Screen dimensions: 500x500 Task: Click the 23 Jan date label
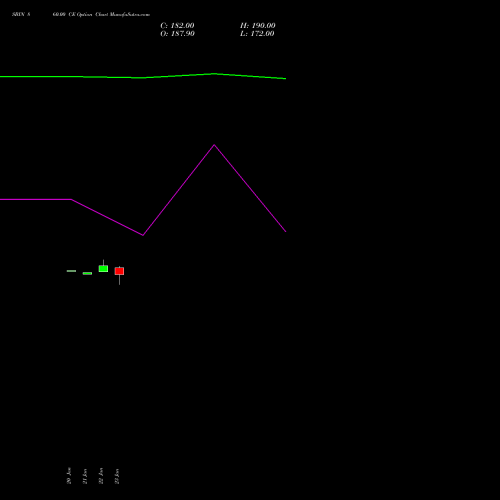pos(117,476)
